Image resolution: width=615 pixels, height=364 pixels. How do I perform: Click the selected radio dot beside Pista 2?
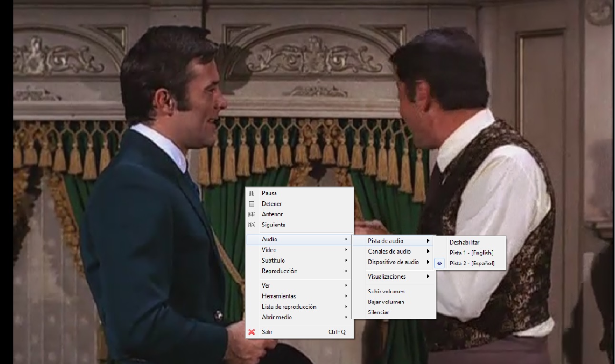point(439,263)
